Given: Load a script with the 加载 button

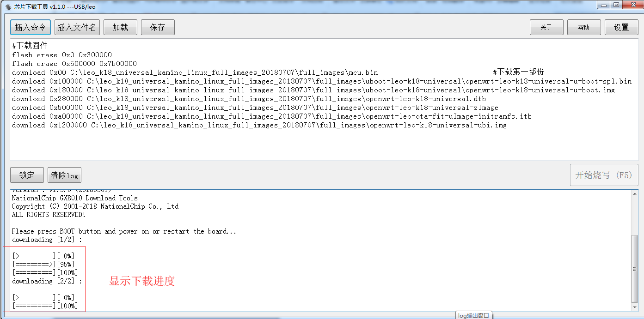Looking at the screenshot, I should [x=120, y=27].
